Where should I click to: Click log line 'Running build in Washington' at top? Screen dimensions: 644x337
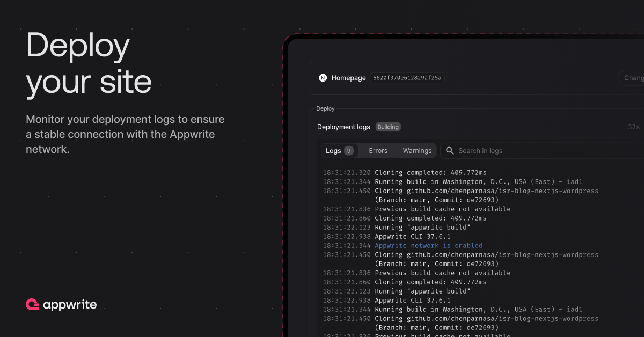pyautogui.click(x=478, y=181)
